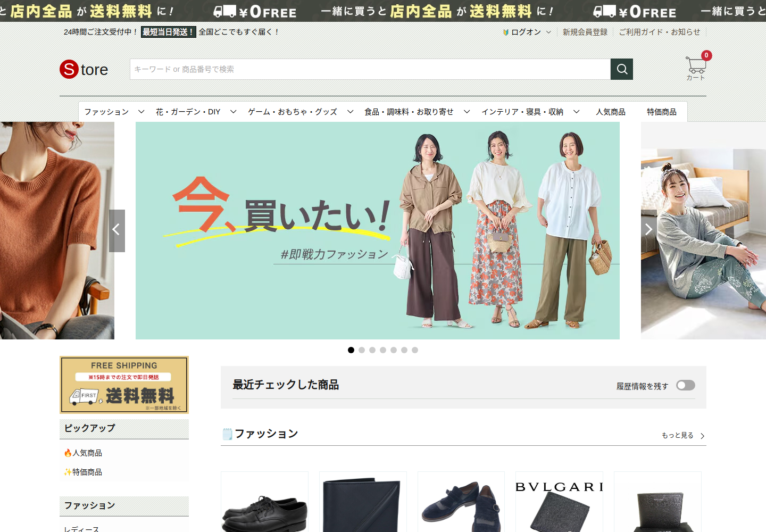Viewport: 766px width, 532px height.
Task: Click the sparkle icon beside 特価商品
Action: (68, 472)
